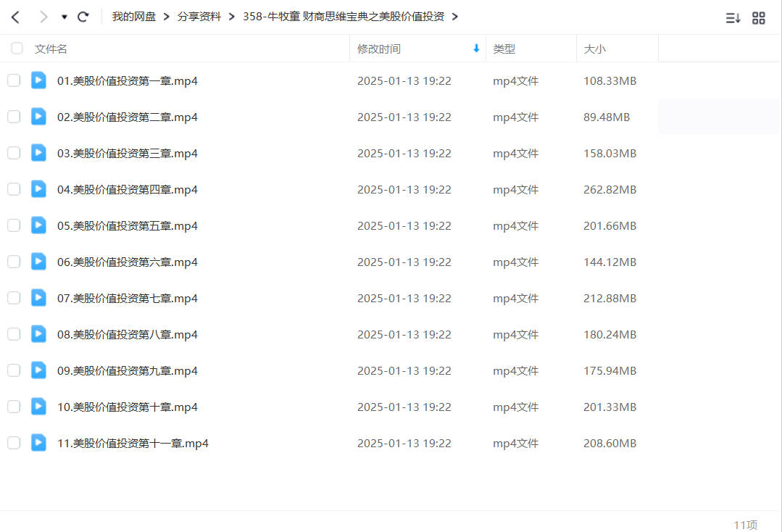Open 358-牛牧童 财商思维宝典之美股价值投资 breadcrumb
The width and height of the screenshot is (782, 532).
[344, 17]
